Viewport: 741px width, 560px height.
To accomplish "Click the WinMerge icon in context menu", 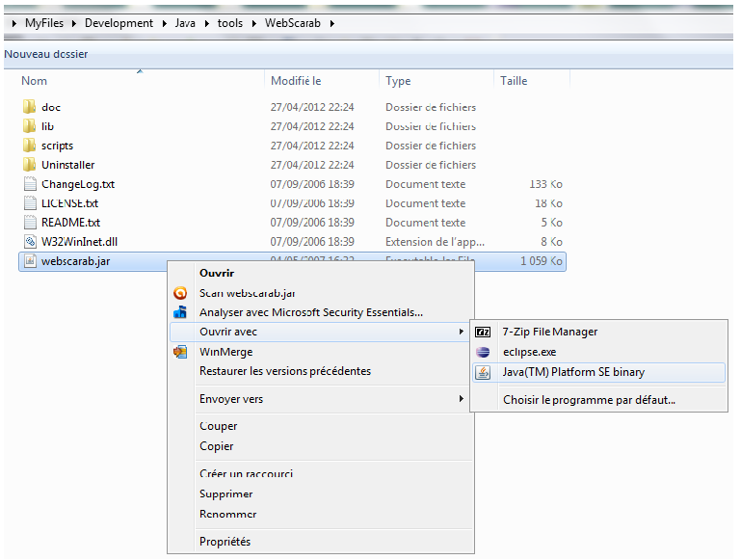I will point(180,352).
